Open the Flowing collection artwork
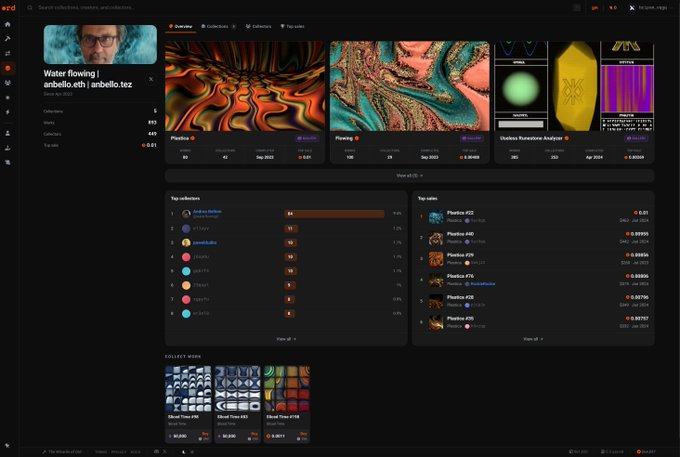680x457 pixels. tap(409, 86)
